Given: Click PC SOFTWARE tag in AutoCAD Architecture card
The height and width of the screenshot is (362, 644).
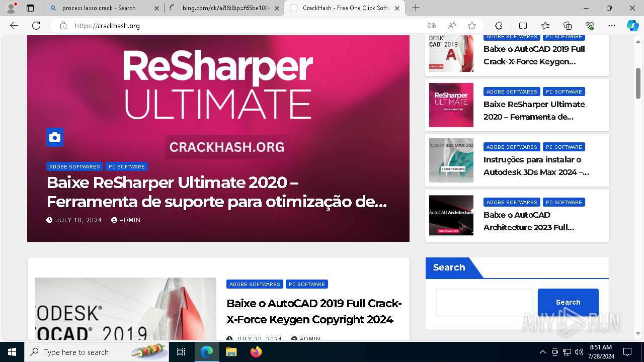Looking at the screenshot, I should point(564,202).
